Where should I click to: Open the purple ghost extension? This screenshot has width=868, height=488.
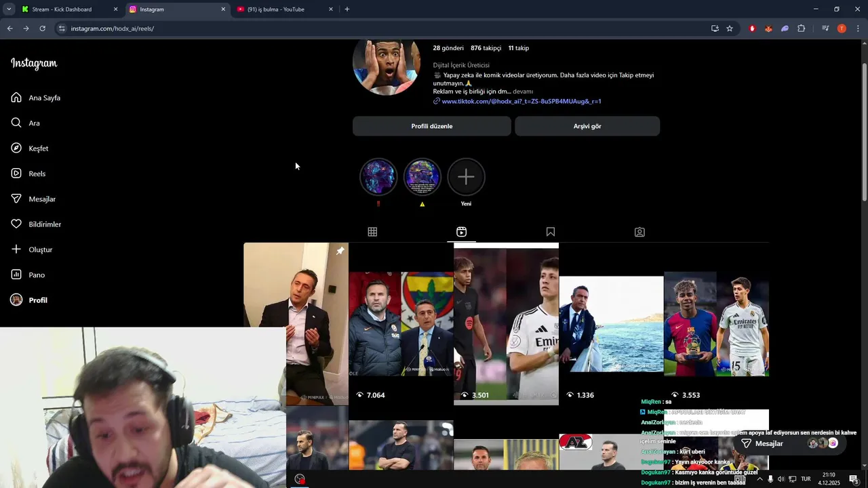785,28
